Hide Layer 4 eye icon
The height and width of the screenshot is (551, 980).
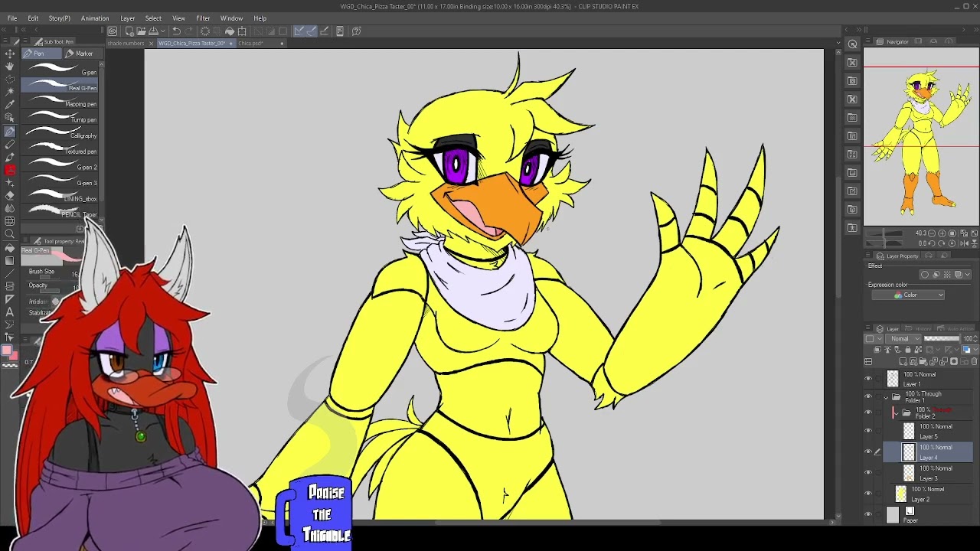[x=868, y=452]
